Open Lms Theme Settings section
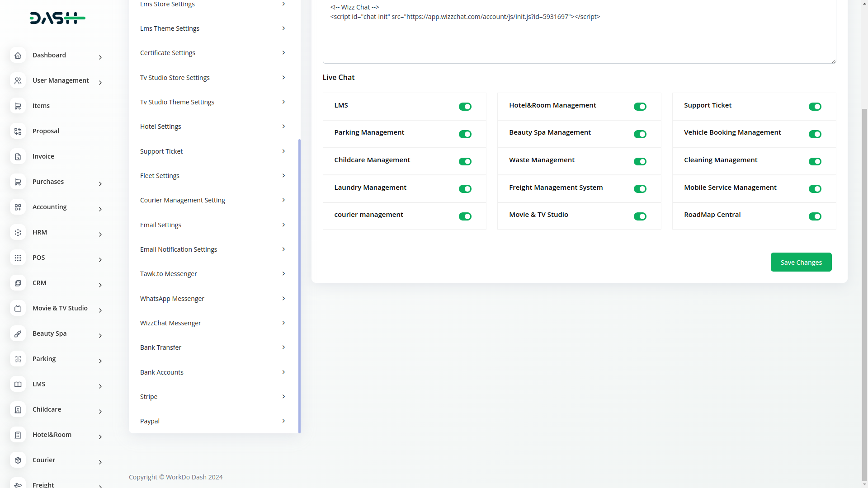 213,28
